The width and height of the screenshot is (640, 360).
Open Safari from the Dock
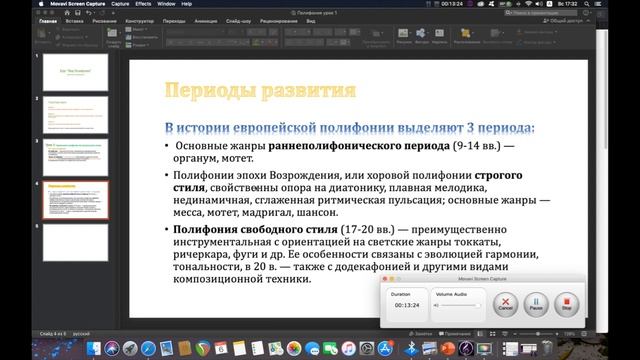148,348
